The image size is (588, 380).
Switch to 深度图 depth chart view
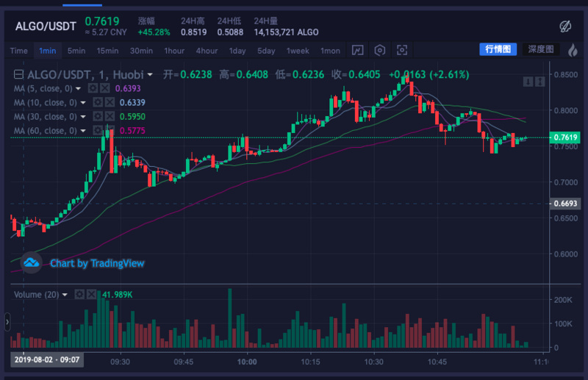click(x=541, y=49)
